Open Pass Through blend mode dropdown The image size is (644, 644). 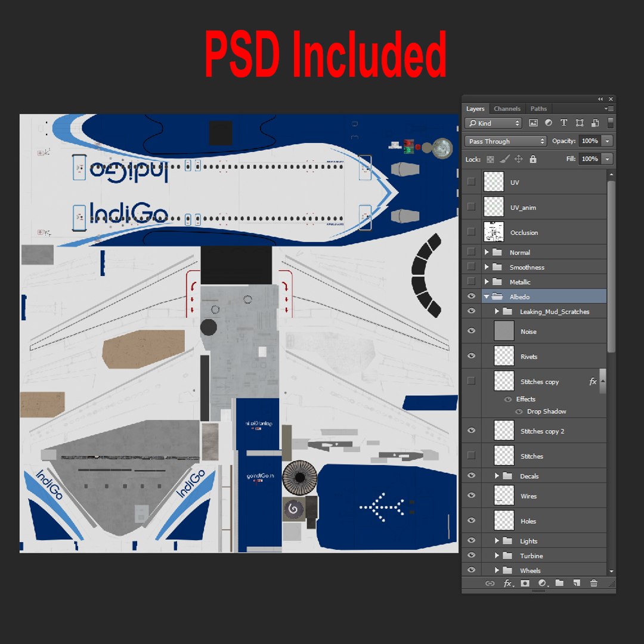(x=506, y=141)
